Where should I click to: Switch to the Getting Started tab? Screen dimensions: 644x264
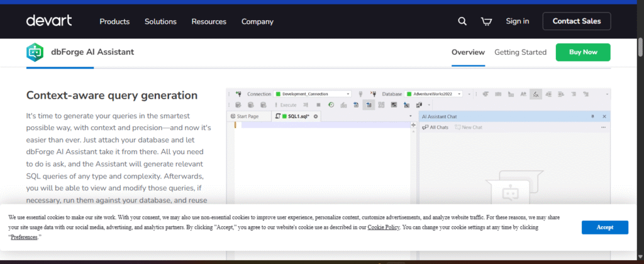coord(520,52)
